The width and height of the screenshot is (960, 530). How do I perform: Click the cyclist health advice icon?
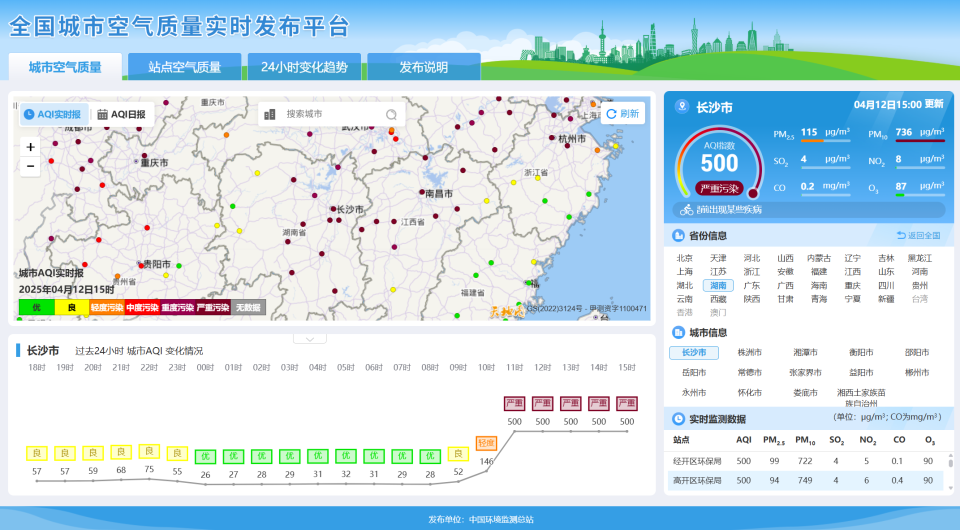pyautogui.click(x=687, y=210)
